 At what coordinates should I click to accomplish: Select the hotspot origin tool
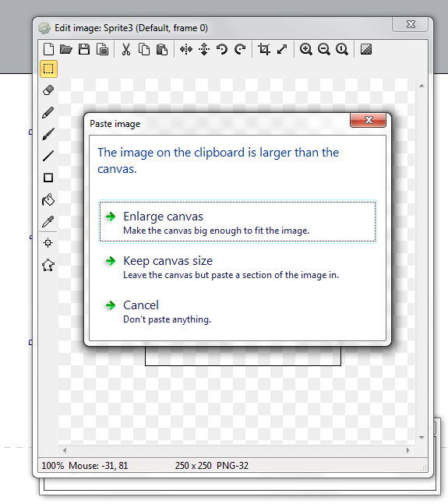pos(48,243)
